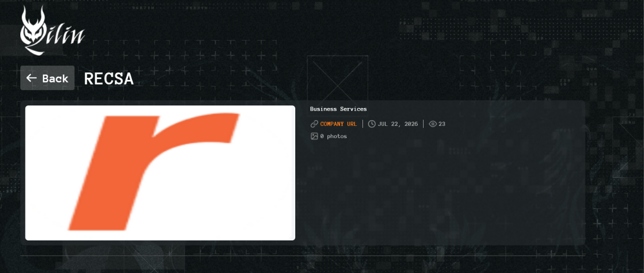
Task: Click the 0 photos label
Action: 333,136
